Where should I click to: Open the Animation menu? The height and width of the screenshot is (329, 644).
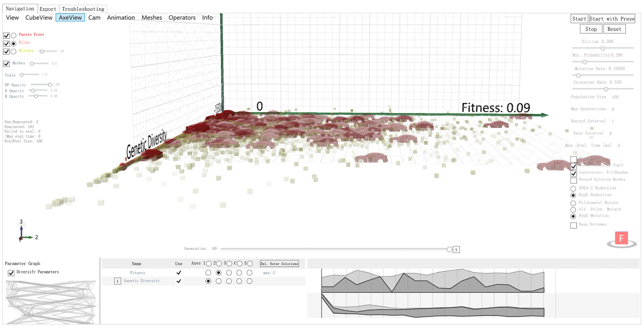click(121, 17)
